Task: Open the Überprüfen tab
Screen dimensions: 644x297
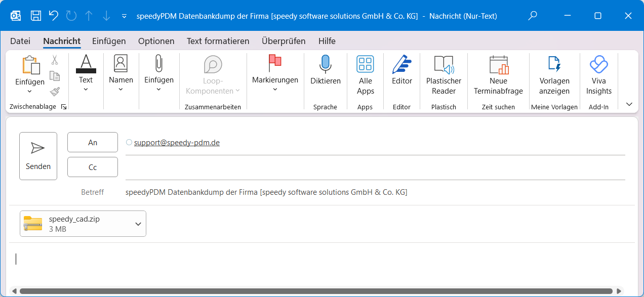Action: pos(284,41)
